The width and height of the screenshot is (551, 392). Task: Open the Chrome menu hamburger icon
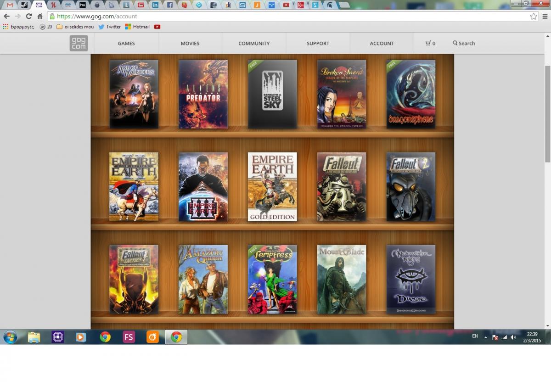(x=545, y=16)
